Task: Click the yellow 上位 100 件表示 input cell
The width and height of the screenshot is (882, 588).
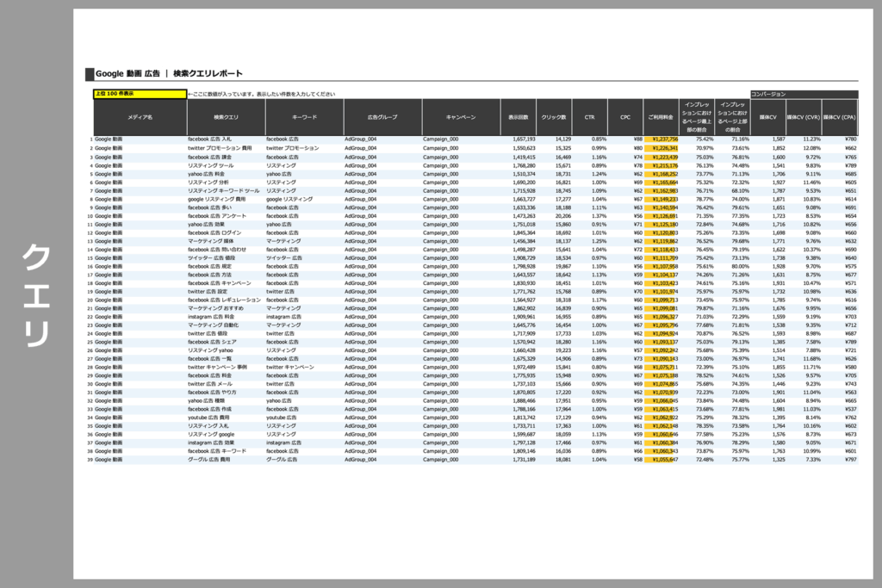Action: coord(140,93)
